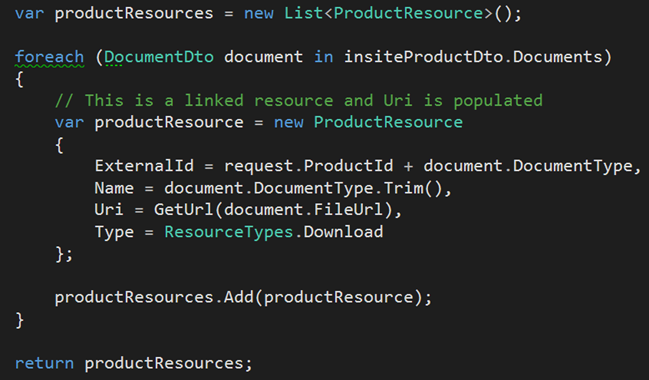649x380 pixels.
Task: Click document.FileUrl argument
Action: [x=303, y=210]
